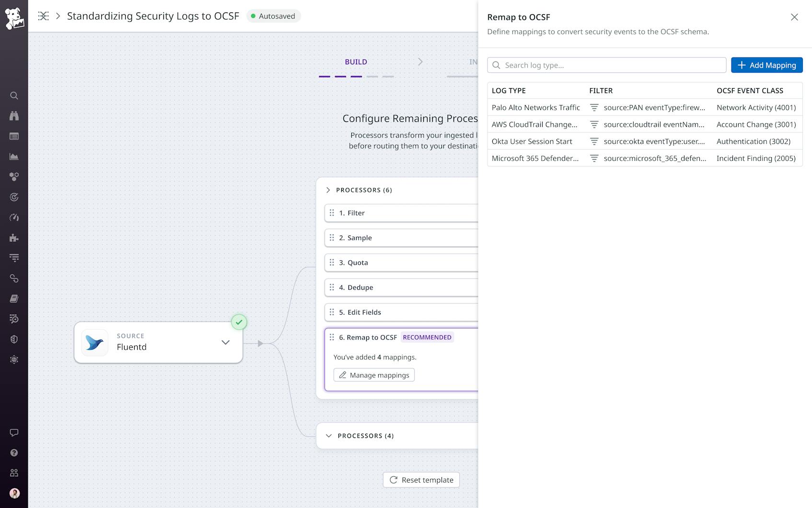
Task: Open the Dashboards chart icon in the sidebar
Action: click(14, 156)
